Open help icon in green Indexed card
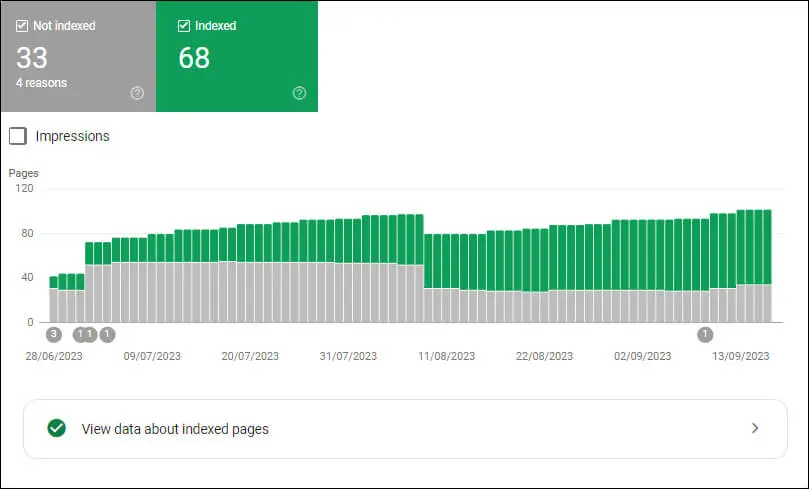 [x=299, y=93]
